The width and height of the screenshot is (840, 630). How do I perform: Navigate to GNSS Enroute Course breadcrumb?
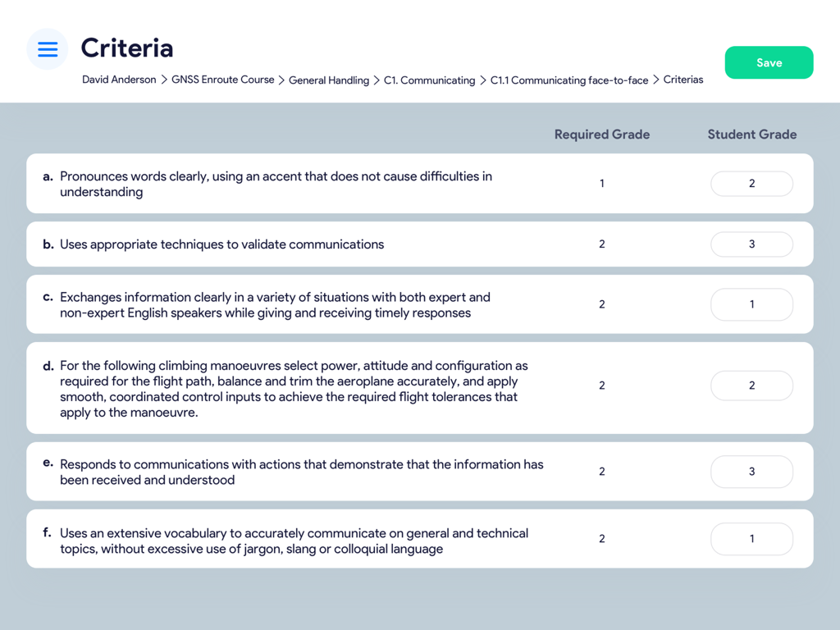click(x=222, y=80)
